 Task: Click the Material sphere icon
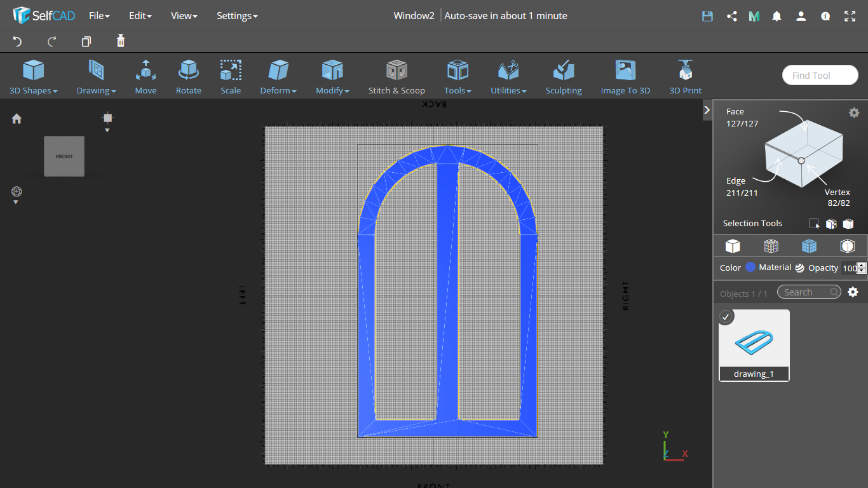pyautogui.click(x=799, y=268)
